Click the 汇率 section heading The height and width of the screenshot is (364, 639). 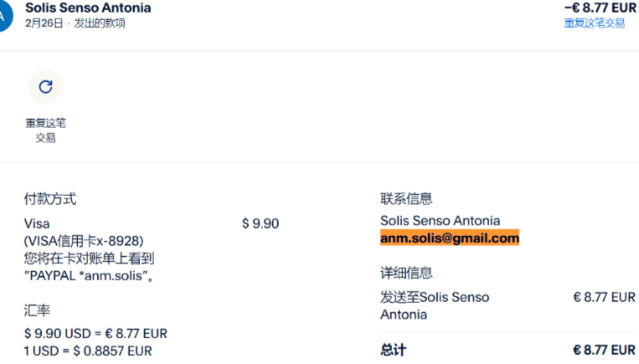click(x=37, y=310)
